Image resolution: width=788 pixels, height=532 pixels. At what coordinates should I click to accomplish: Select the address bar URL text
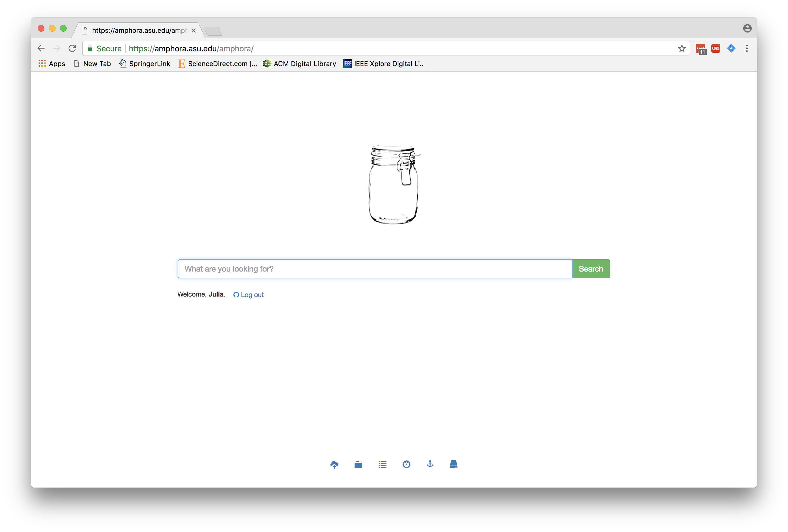pos(191,49)
